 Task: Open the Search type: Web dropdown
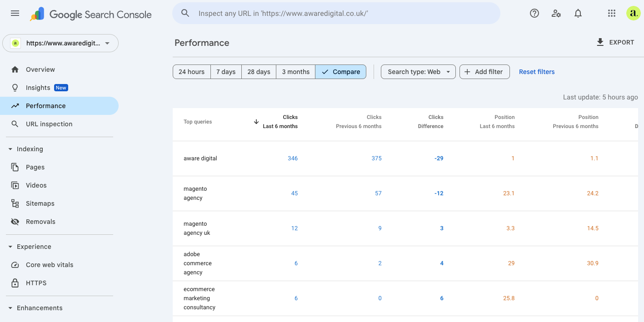[418, 72]
